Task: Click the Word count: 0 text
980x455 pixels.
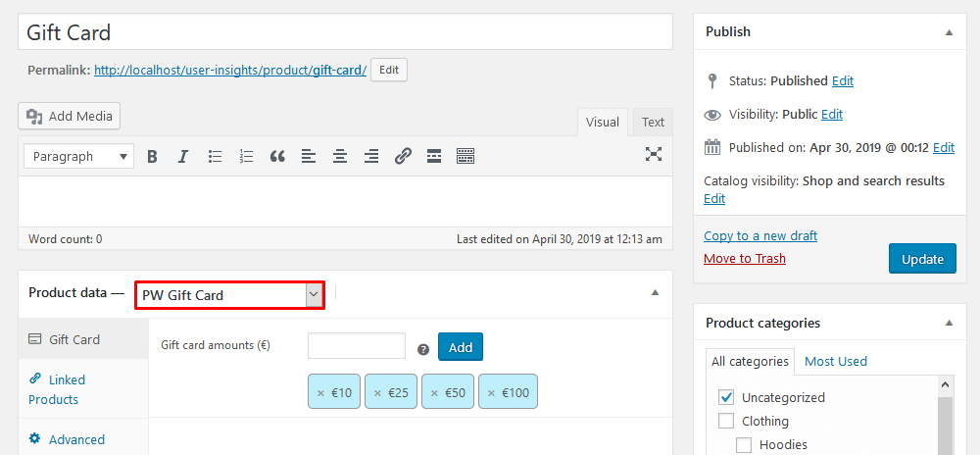Action: [x=65, y=238]
